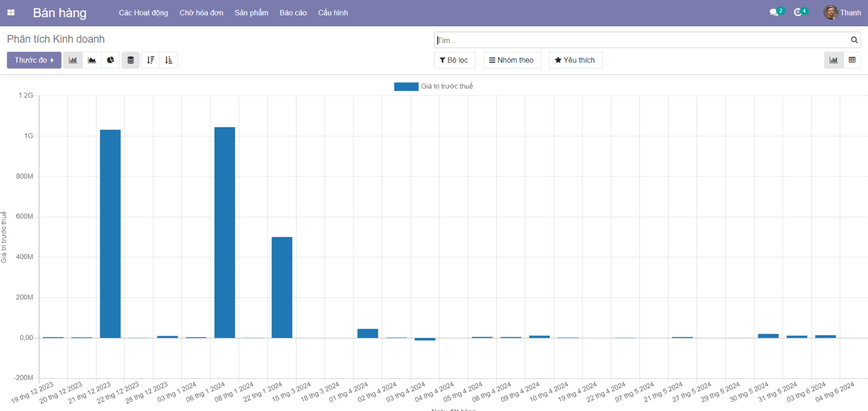Screen dimensions: 868x411
Task: Sort chart bars in ascending order
Action: coord(169,60)
